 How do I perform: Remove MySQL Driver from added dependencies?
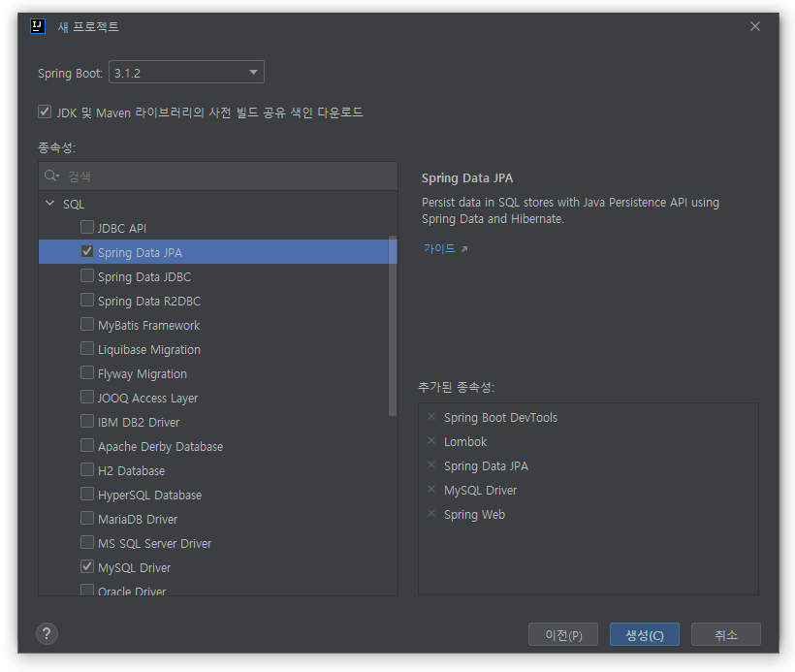(431, 489)
